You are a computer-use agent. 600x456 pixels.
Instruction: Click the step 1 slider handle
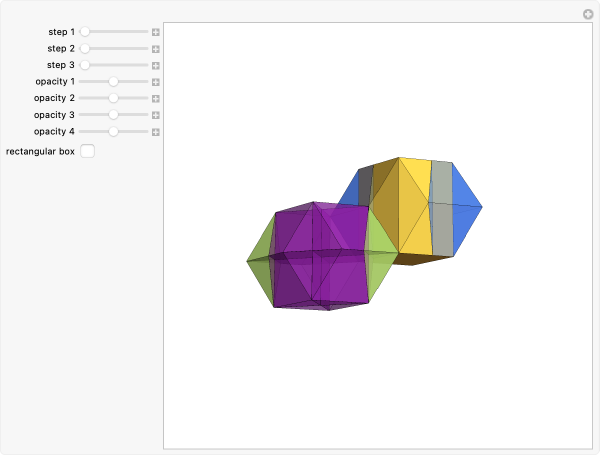[85, 32]
